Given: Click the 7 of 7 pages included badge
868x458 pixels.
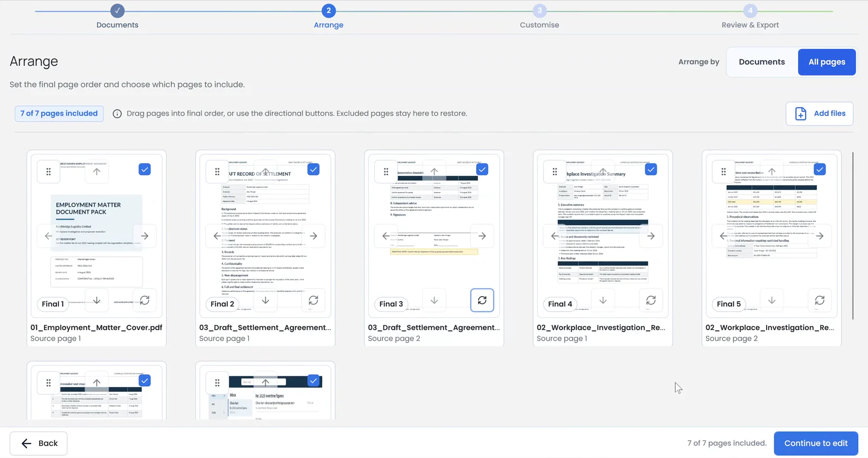Looking at the screenshot, I should coord(59,113).
